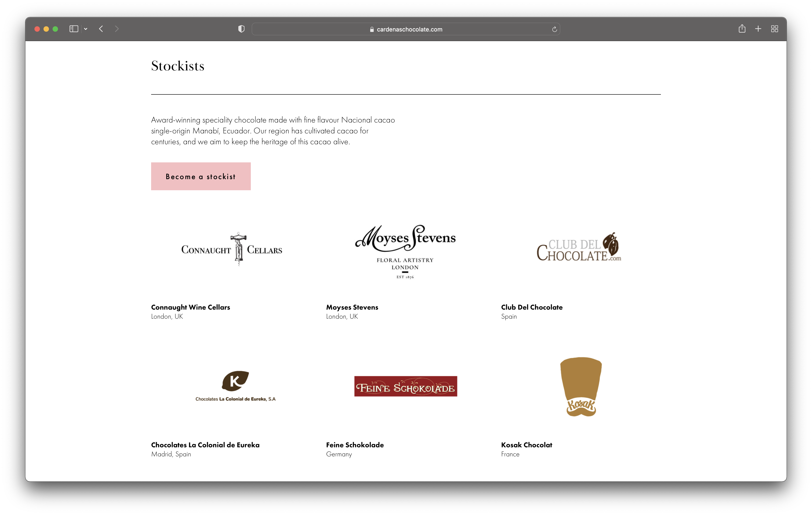The height and width of the screenshot is (515, 812).
Task: Open the Moyses Stevens logo image
Action: (x=405, y=251)
